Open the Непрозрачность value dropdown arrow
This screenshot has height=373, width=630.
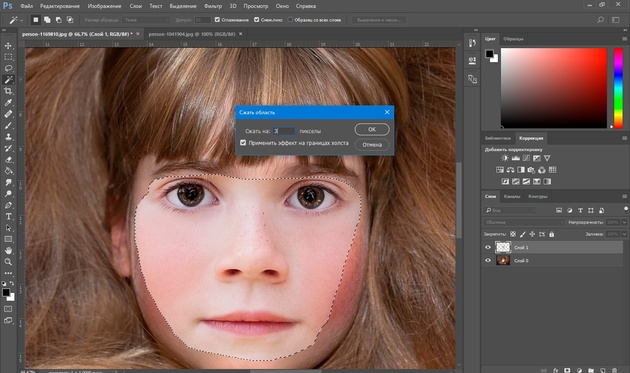(x=624, y=222)
